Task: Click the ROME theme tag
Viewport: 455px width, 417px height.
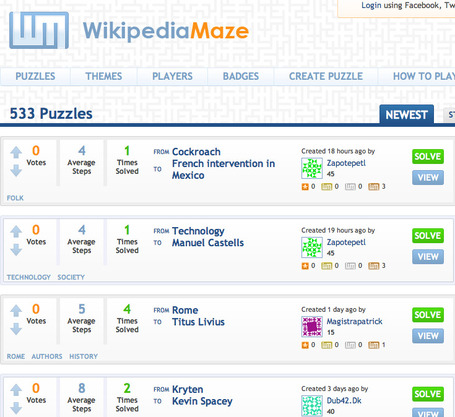Action: (16, 356)
